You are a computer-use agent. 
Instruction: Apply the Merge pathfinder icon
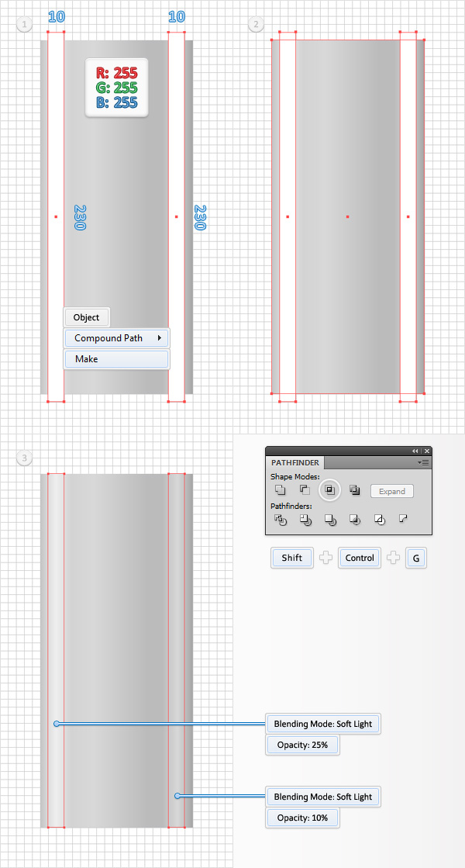point(329,520)
